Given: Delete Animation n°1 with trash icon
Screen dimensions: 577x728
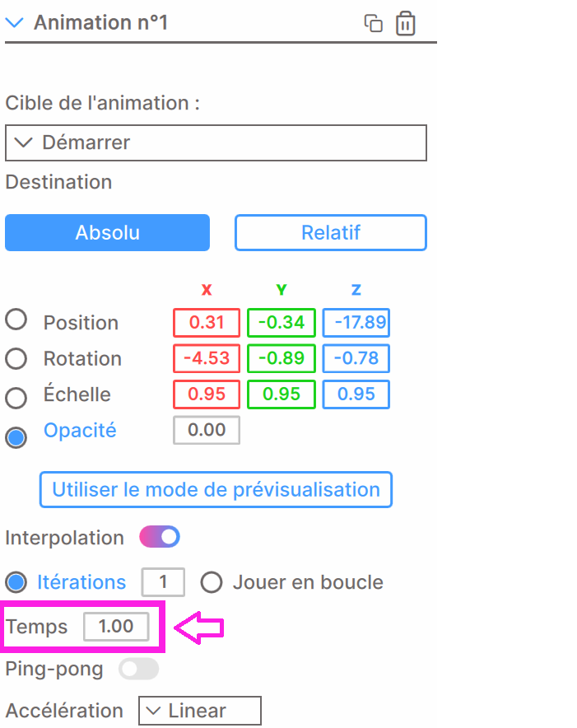Looking at the screenshot, I should 405,23.
